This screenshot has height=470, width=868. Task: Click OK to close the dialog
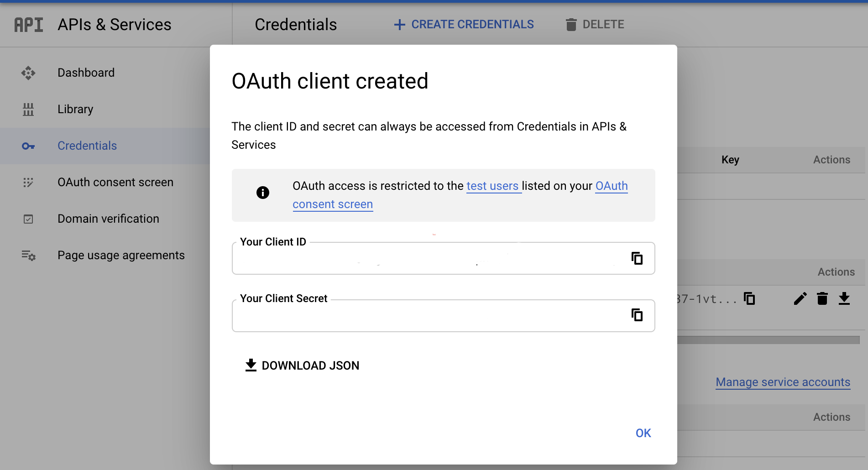[x=643, y=433]
